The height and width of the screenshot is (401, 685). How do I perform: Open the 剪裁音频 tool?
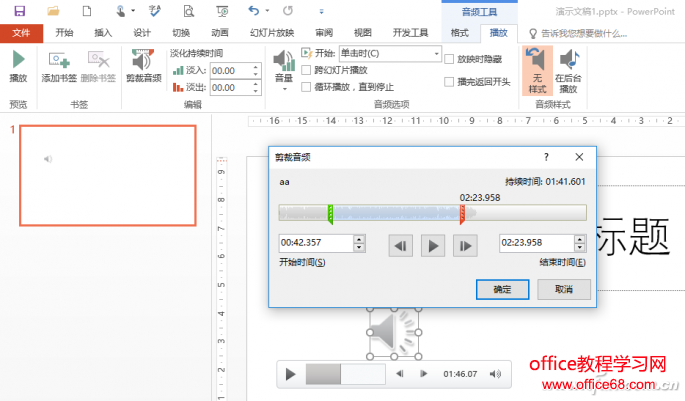coord(144,66)
